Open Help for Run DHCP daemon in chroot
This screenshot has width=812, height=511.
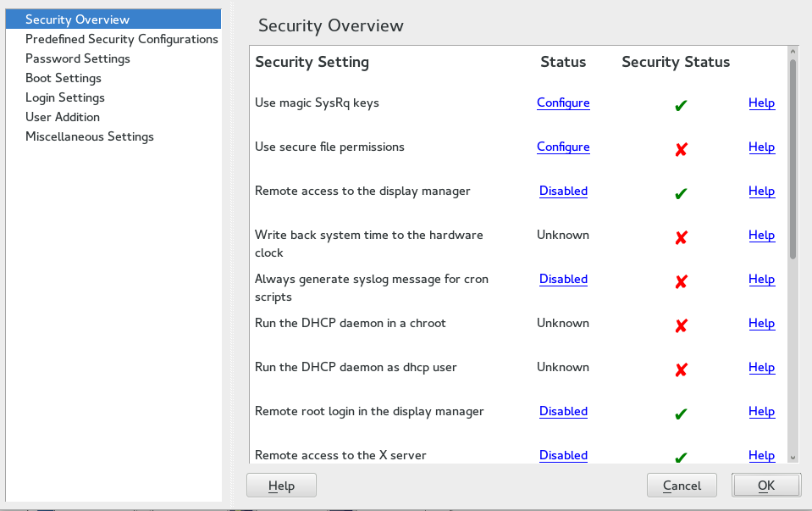761,323
